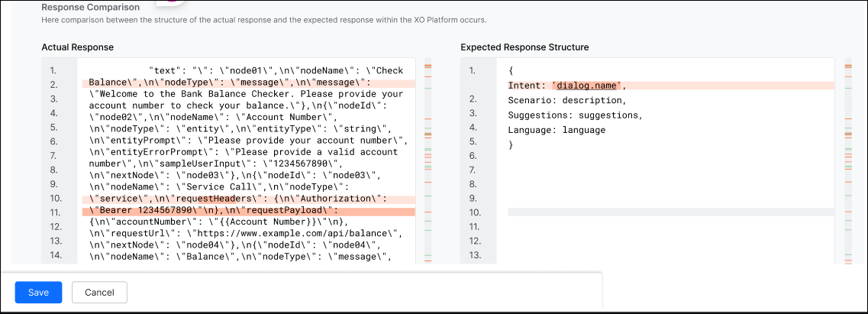The height and width of the screenshot is (314, 868).
Task: Click the 'Suggestions: suggestions' line
Action: [575, 115]
